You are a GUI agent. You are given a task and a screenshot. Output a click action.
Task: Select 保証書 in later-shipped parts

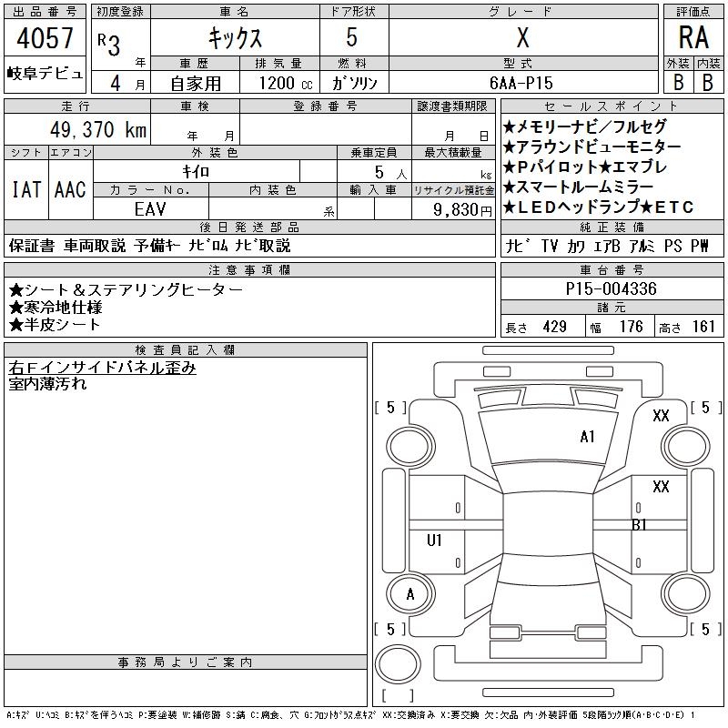click(32, 246)
